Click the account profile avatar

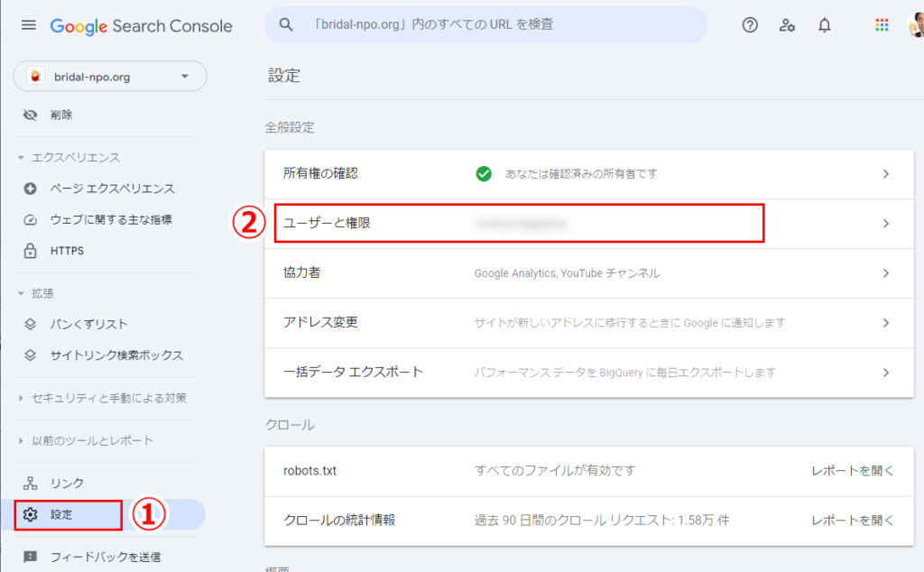click(x=915, y=25)
